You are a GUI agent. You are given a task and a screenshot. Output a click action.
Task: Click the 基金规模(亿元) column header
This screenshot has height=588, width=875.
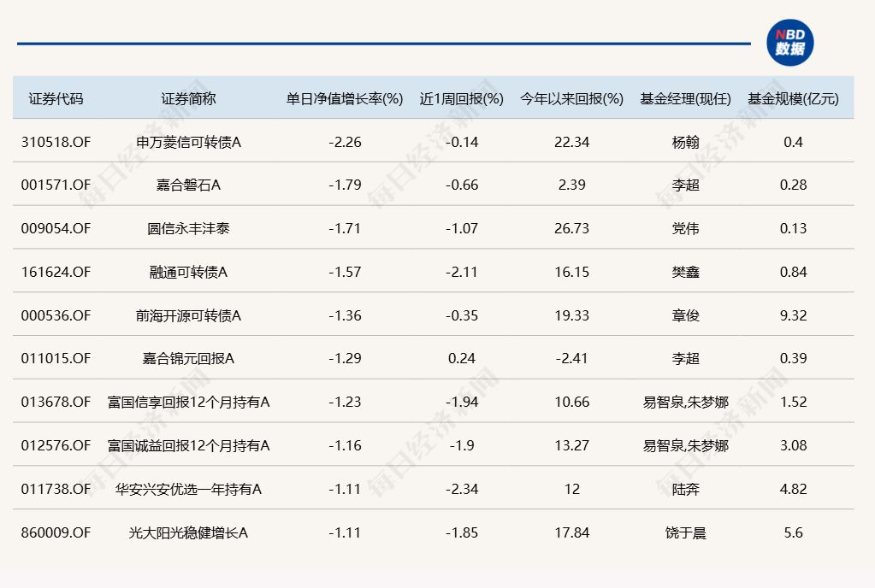pos(793,98)
